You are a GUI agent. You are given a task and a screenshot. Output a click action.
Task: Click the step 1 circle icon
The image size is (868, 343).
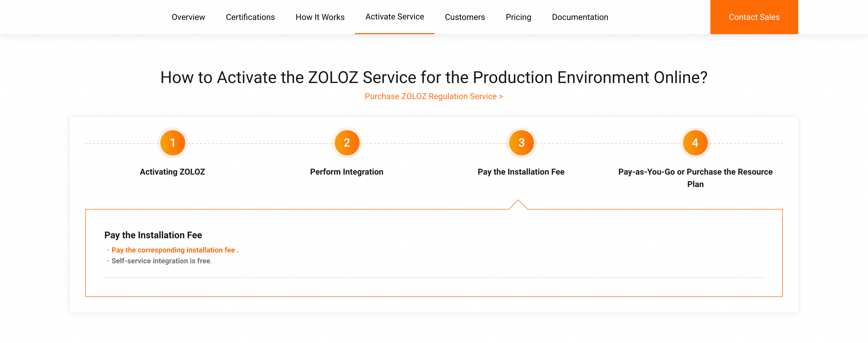pos(173,143)
